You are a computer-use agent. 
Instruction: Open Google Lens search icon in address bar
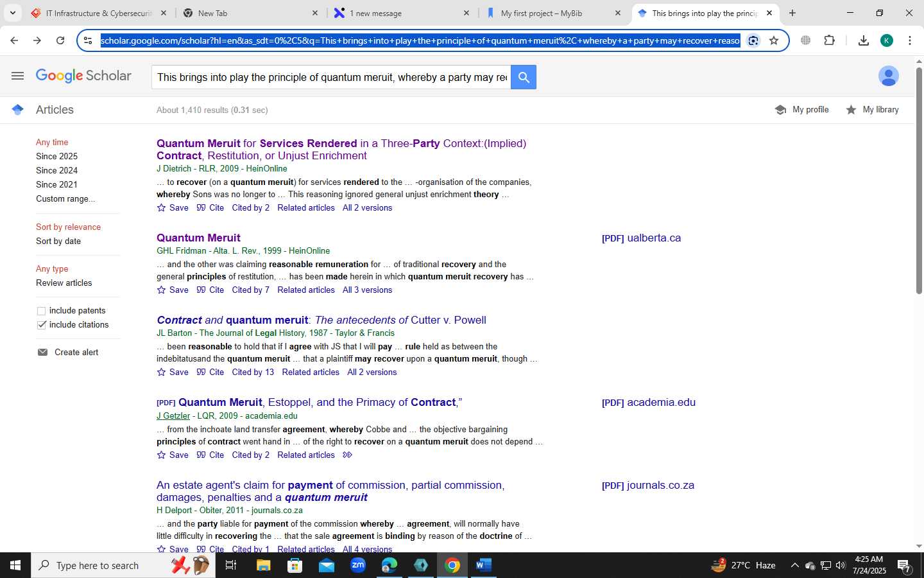pyautogui.click(x=753, y=40)
